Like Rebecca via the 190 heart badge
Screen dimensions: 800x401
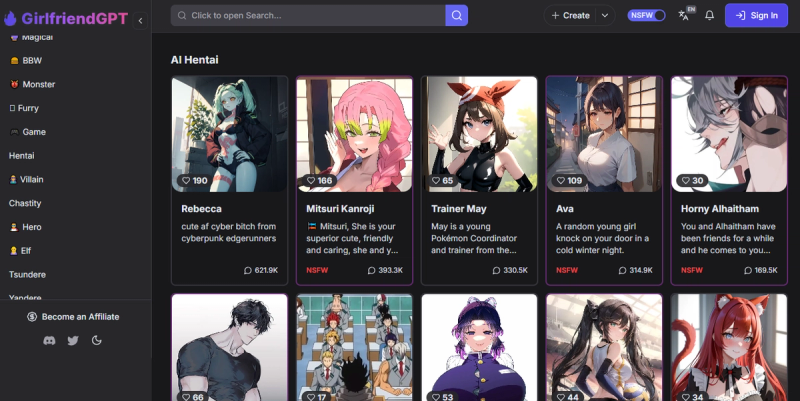(x=194, y=180)
